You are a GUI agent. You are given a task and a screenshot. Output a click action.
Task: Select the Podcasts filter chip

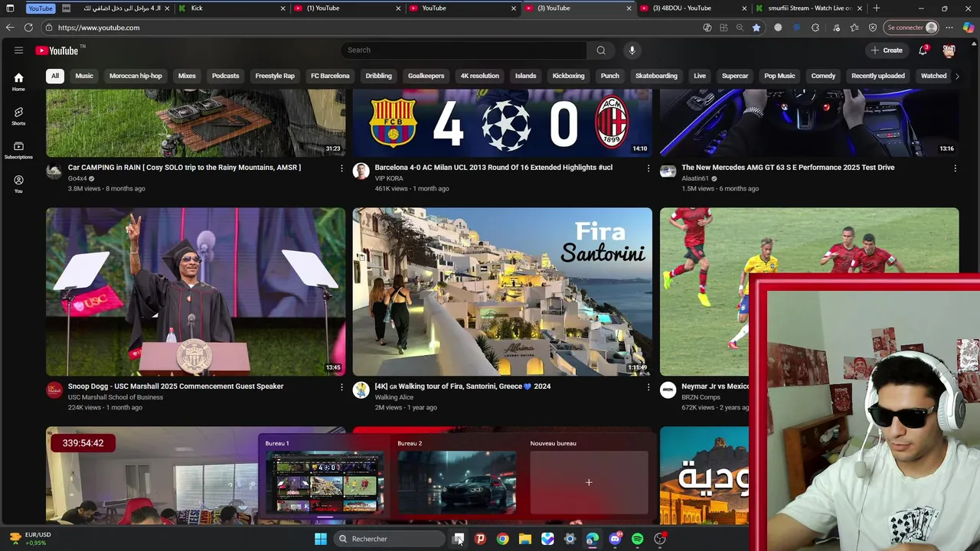225,76
